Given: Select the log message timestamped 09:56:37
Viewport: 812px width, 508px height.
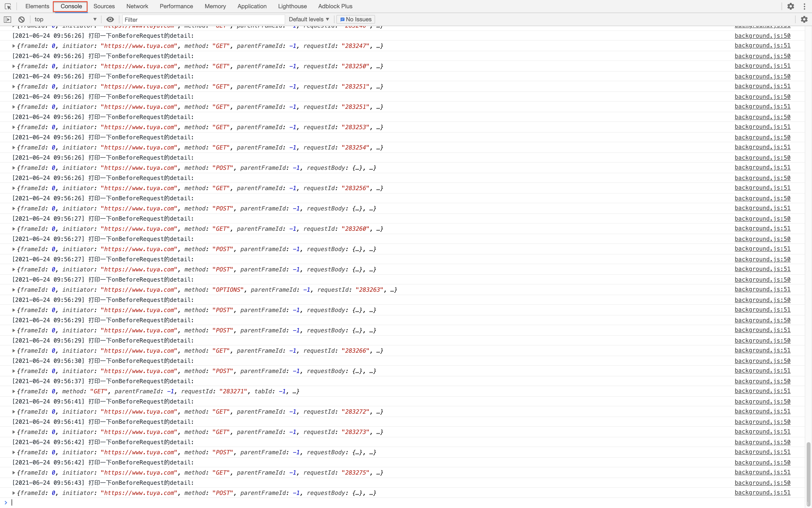Looking at the screenshot, I should pyautogui.click(x=103, y=381).
